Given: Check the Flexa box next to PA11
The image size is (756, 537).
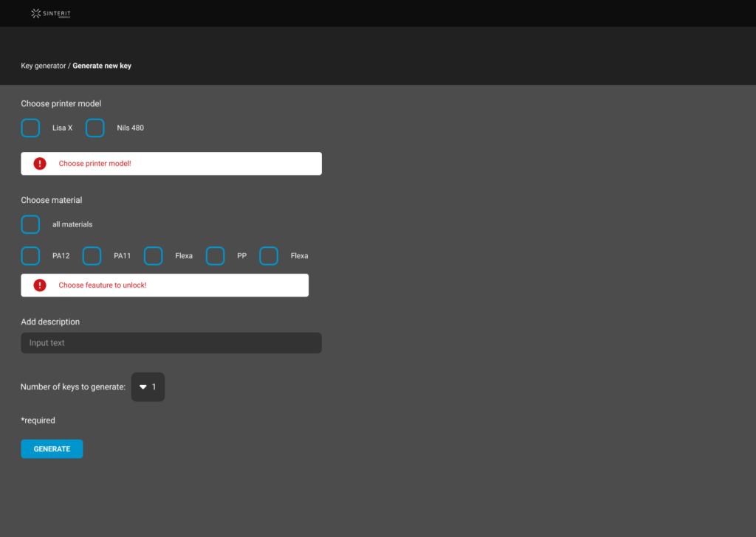Looking at the screenshot, I should click(x=154, y=256).
